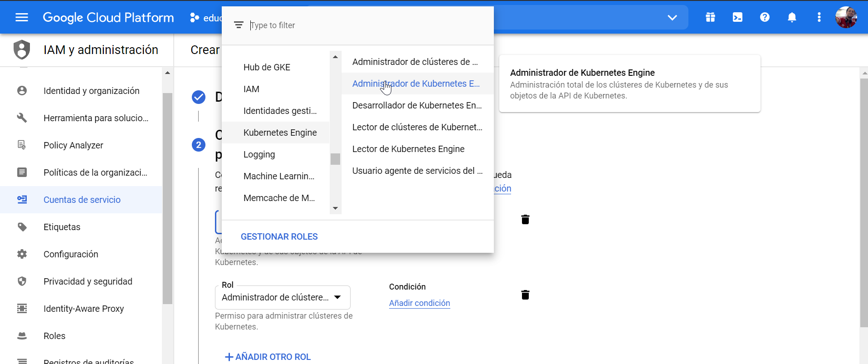
Task: Click the Etiquetas tag icon
Action: pos(22,227)
